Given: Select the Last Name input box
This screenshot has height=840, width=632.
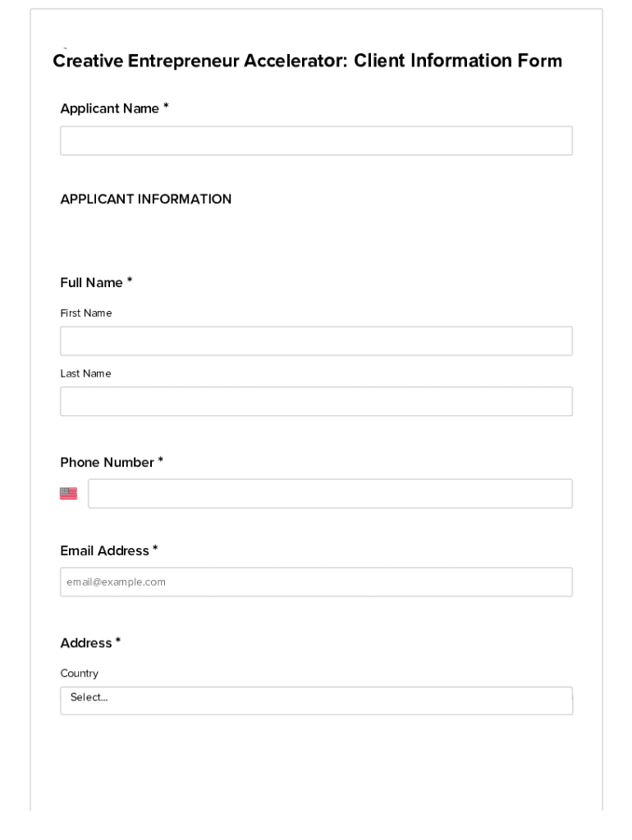Looking at the screenshot, I should pyautogui.click(x=316, y=402).
